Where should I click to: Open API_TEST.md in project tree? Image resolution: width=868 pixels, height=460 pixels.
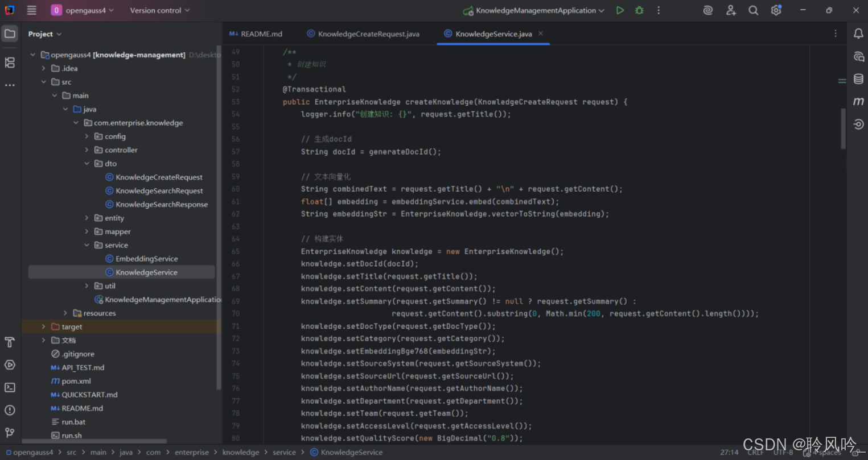(77, 368)
